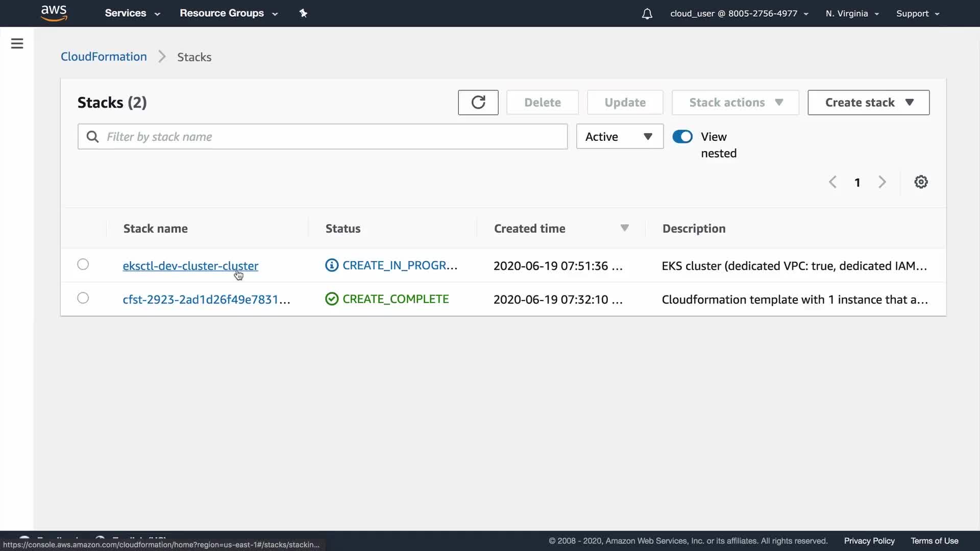This screenshot has width=980, height=551.
Task: Click the pin shortcut icon in navbar
Action: tap(303, 13)
